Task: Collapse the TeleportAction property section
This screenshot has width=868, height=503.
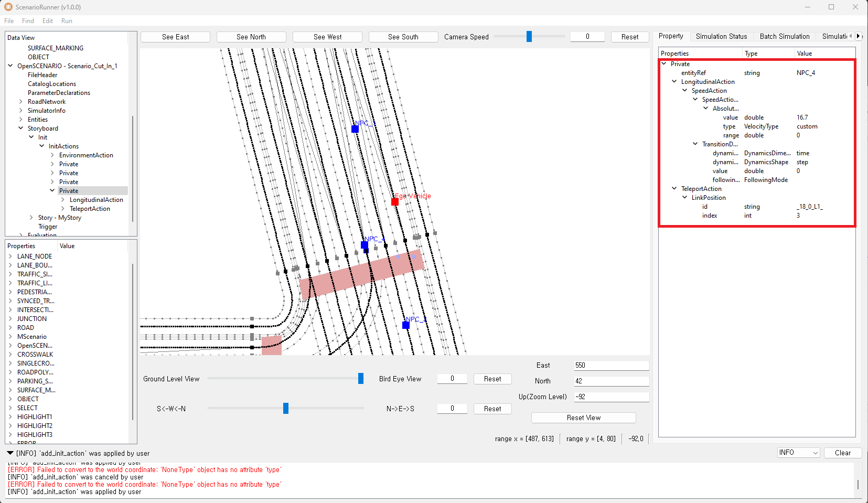Action: [674, 189]
